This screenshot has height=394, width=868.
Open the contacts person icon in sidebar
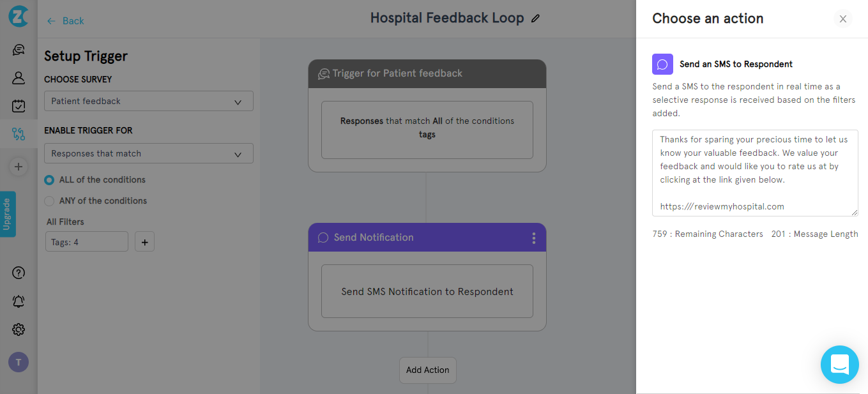[19, 78]
